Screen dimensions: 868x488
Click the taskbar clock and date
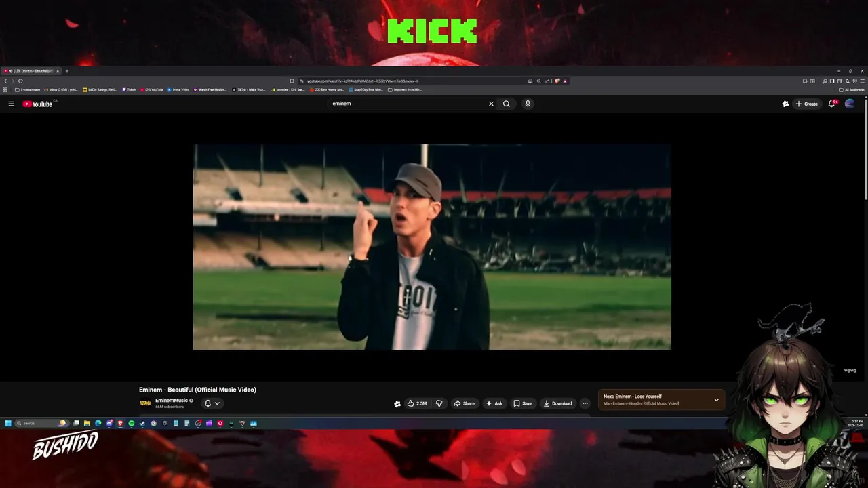coord(857,423)
